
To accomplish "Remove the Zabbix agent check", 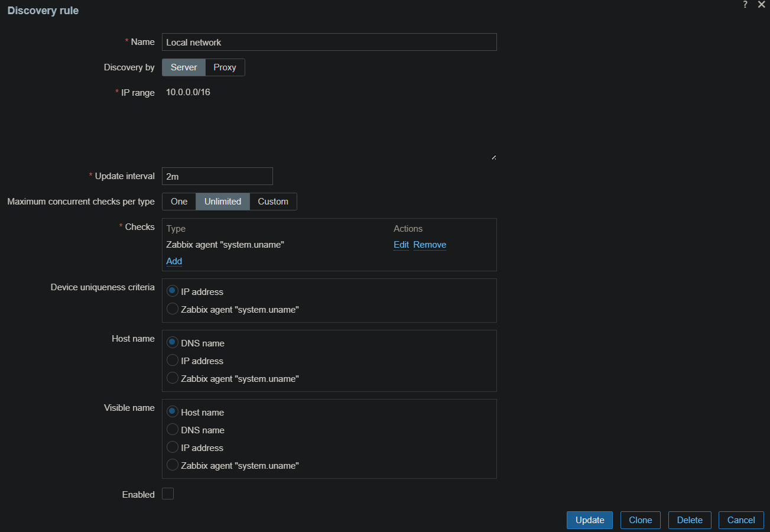I will point(430,245).
